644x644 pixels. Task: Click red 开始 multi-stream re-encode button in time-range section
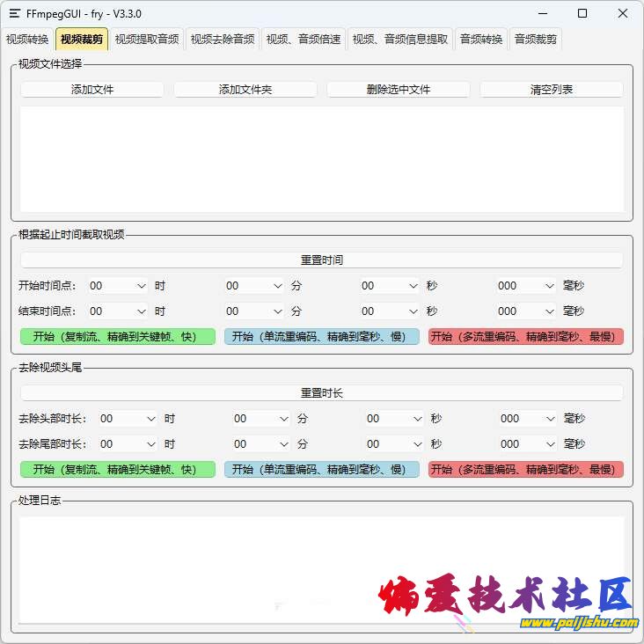click(x=526, y=337)
